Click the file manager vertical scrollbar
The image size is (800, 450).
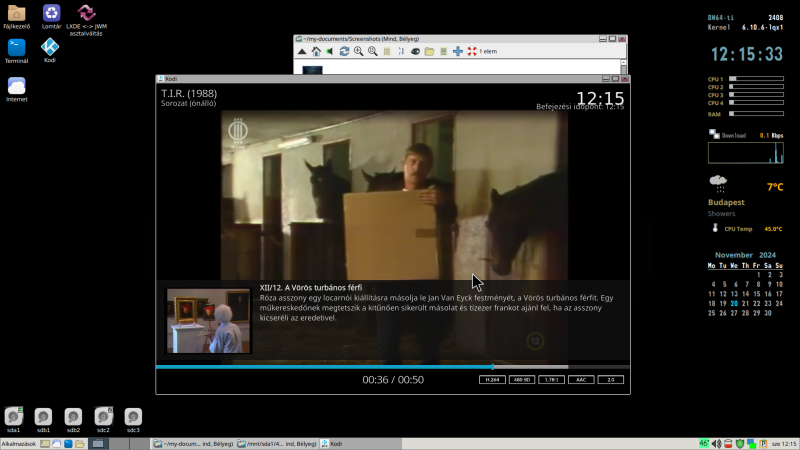623,67
